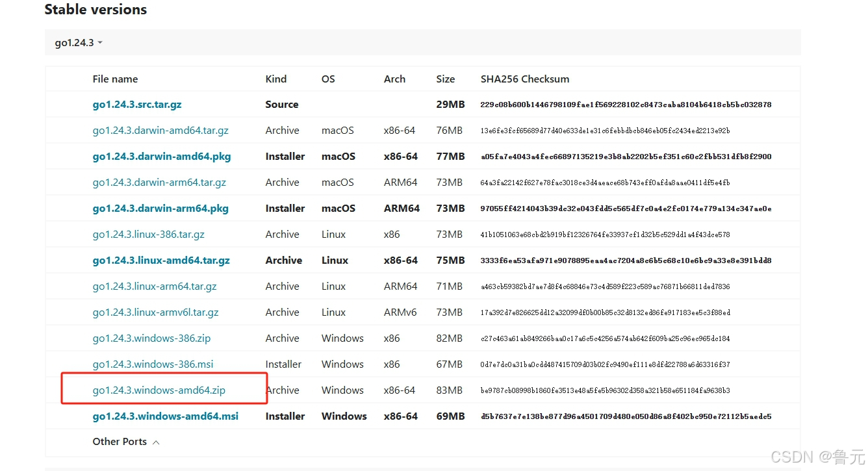Download go1.24.3.linux-amd64.tar.gz
Image resolution: width=868 pixels, height=471 pixels.
[x=161, y=261]
